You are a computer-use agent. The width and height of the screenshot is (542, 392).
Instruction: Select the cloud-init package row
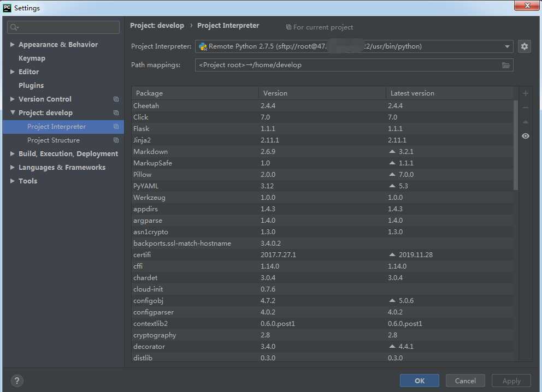click(322, 289)
